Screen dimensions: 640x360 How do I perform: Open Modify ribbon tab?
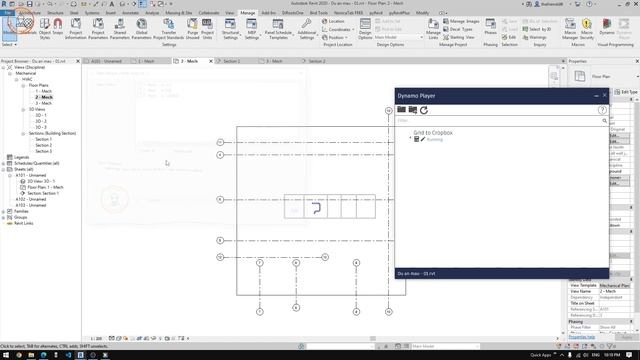422,13
